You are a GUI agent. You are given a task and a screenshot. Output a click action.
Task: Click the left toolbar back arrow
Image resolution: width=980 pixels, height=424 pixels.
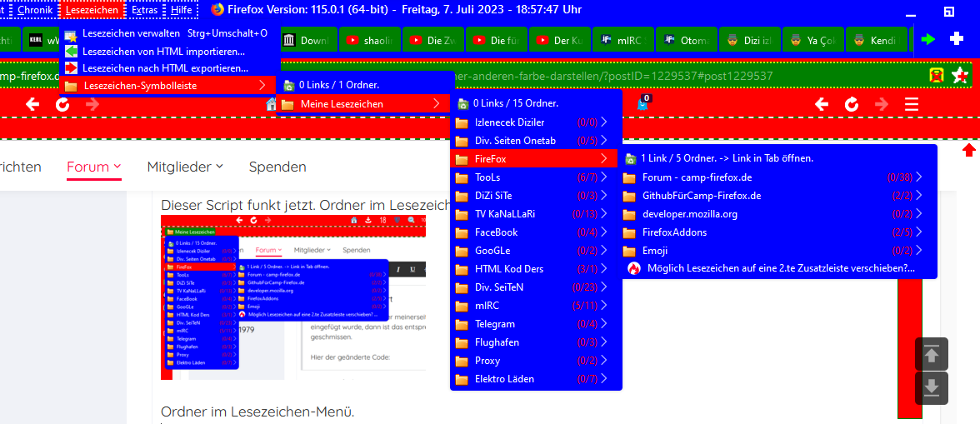coord(32,104)
